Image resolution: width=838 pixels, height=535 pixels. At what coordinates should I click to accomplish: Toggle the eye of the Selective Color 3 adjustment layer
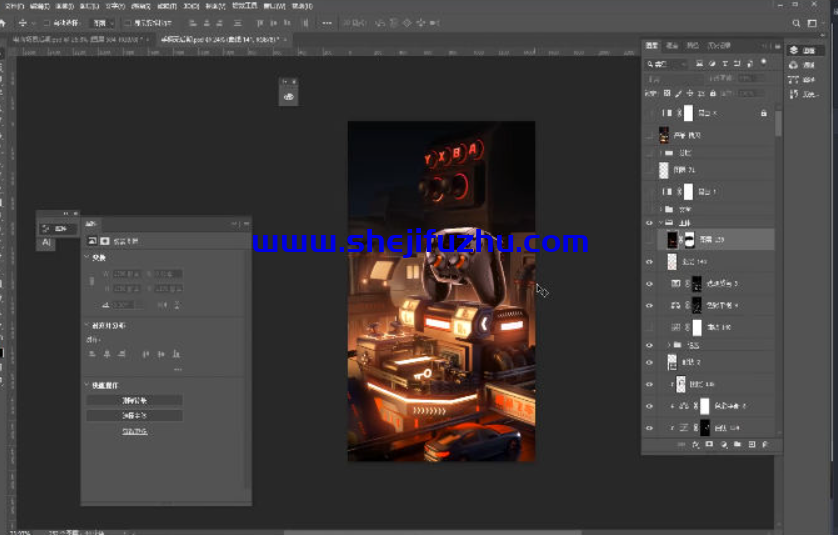[x=649, y=284]
